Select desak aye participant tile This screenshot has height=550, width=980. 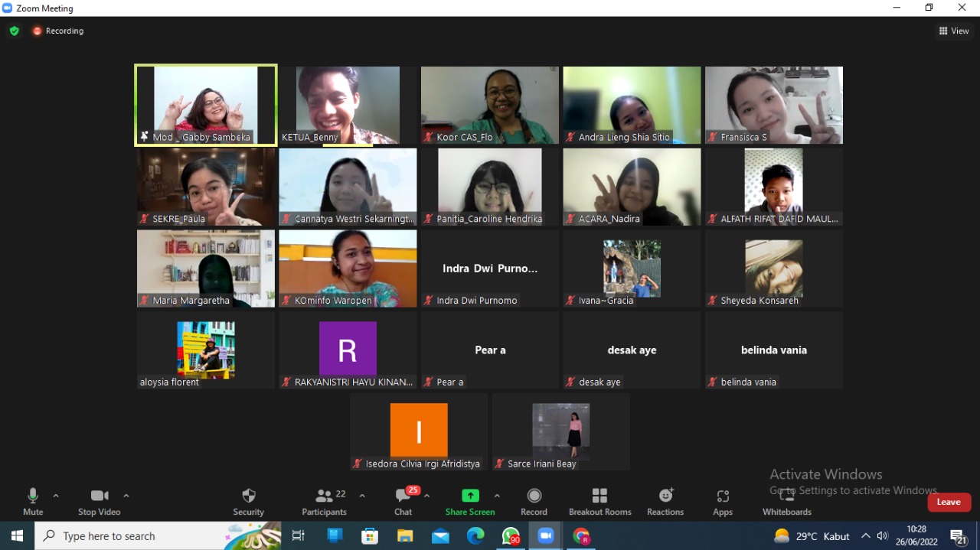[x=632, y=350]
